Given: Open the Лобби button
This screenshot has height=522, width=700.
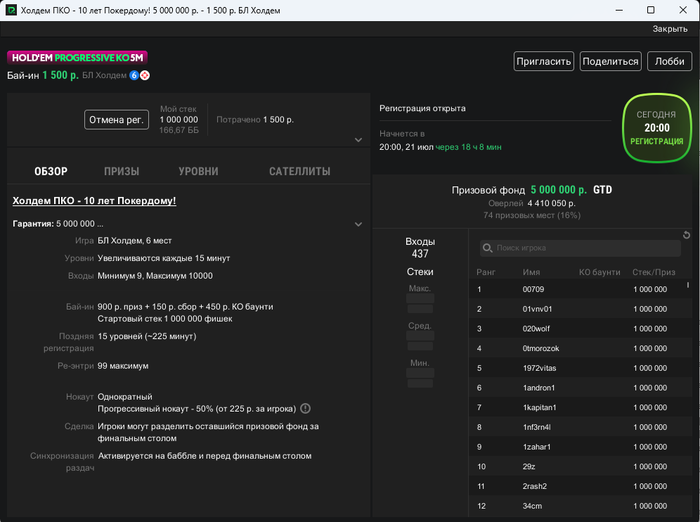Looking at the screenshot, I should click(669, 61).
